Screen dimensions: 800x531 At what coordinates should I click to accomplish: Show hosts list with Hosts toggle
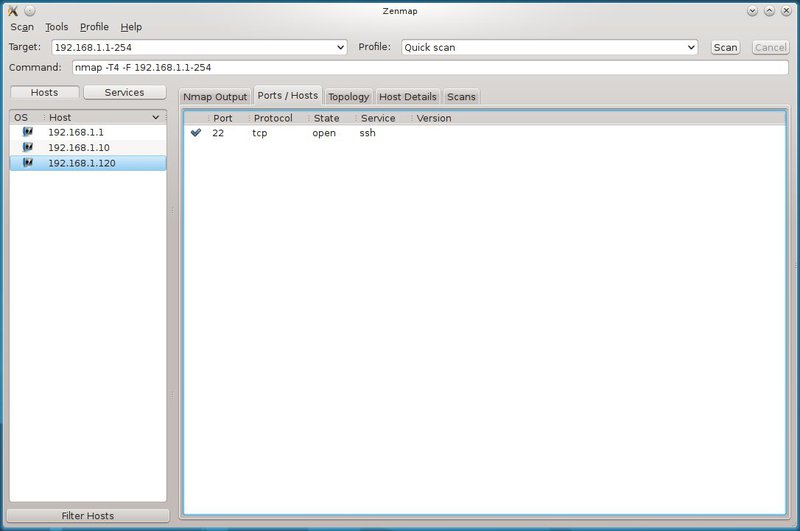click(x=44, y=92)
